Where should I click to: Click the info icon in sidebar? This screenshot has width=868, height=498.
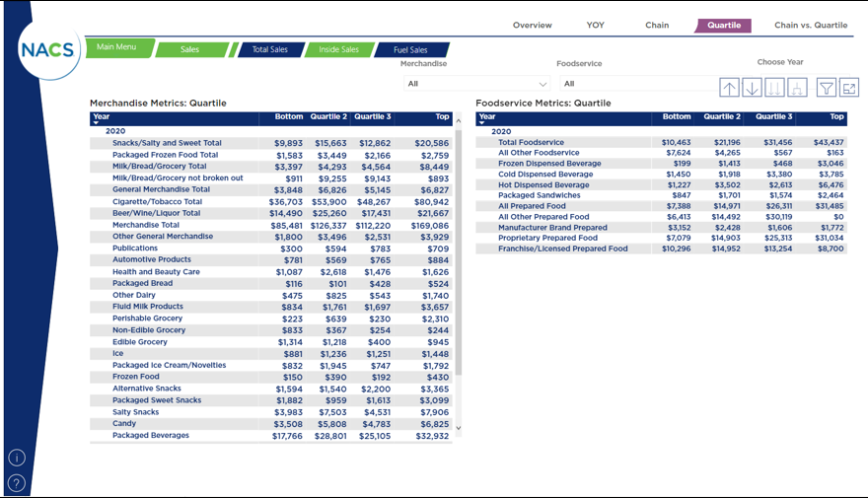coord(17,458)
